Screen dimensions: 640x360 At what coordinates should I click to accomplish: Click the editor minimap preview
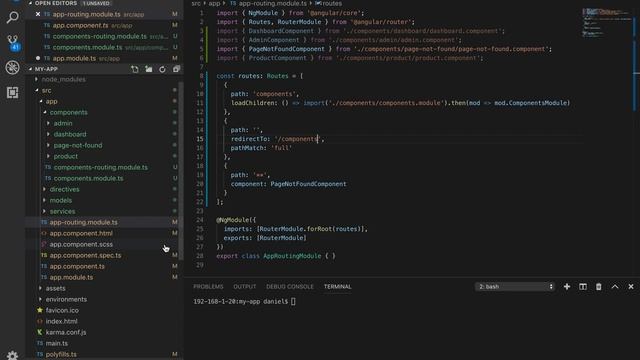point(606,22)
